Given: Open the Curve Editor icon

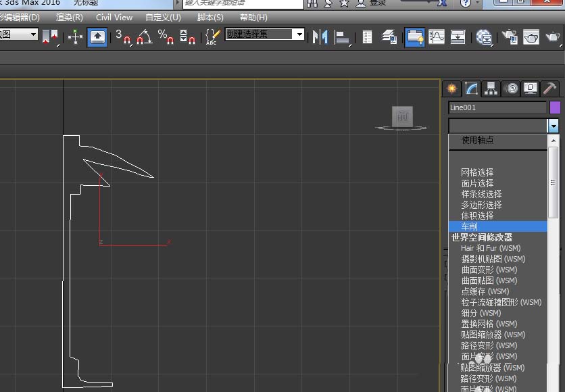Looking at the screenshot, I should coord(437,37).
